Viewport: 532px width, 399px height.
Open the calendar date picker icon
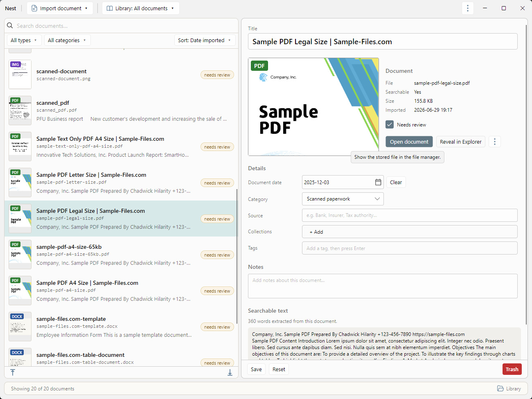(378, 182)
